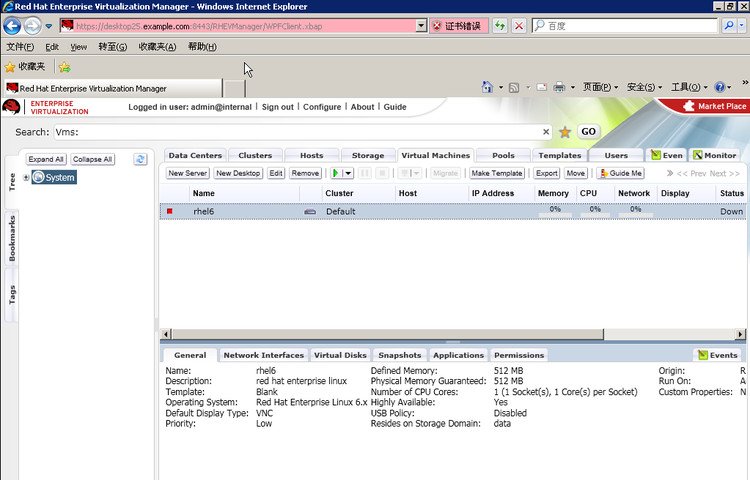Open the 安全(S) dropdown menu
The height and width of the screenshot is (480, 750).
pyautogui.click(x=644, y=87)
